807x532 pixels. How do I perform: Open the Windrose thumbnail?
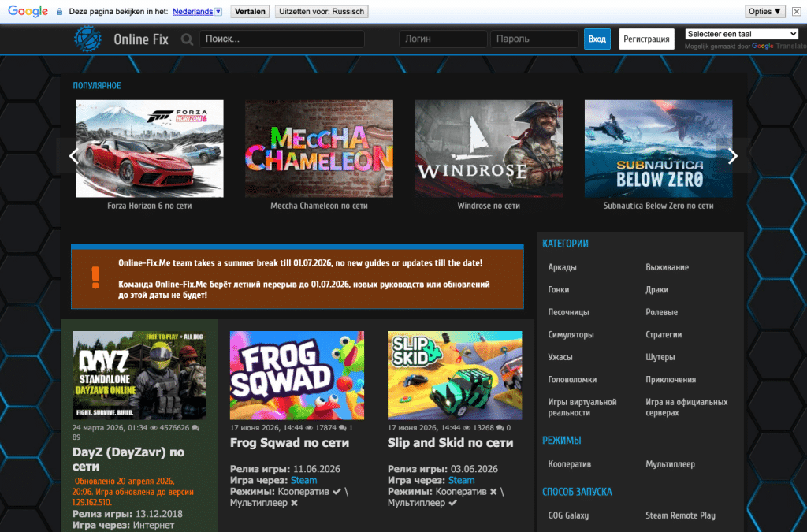coord(489,149)
